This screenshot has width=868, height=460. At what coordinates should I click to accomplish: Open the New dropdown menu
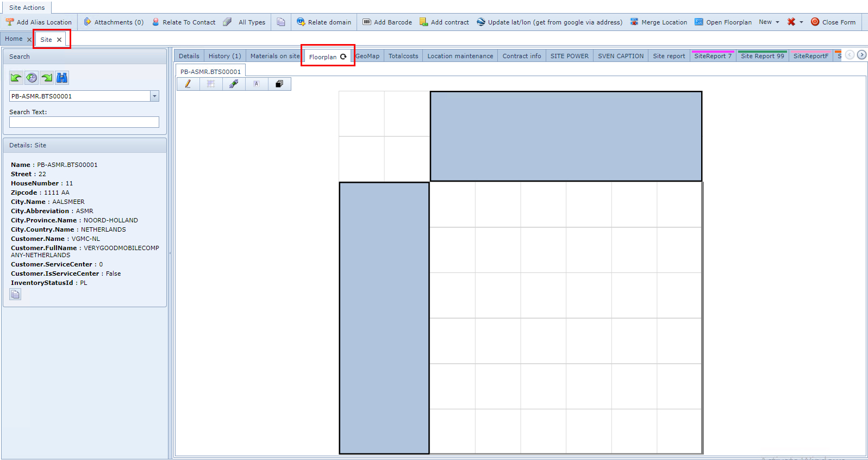pos(769,22)
